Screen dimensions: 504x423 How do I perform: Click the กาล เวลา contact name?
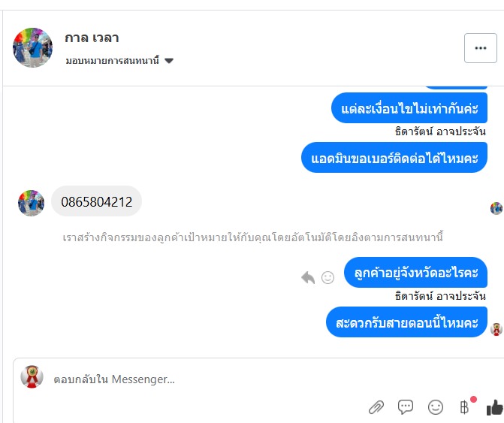tap(92, 38)
